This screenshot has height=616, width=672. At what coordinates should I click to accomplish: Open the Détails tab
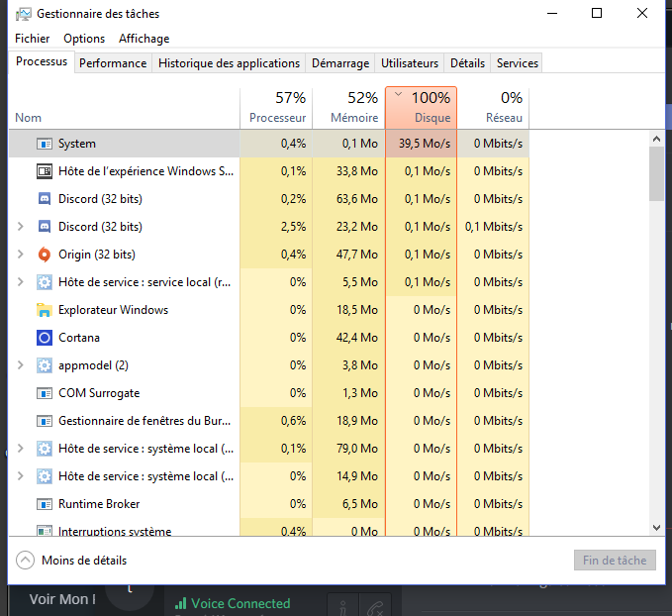click(x=467, y=63)
